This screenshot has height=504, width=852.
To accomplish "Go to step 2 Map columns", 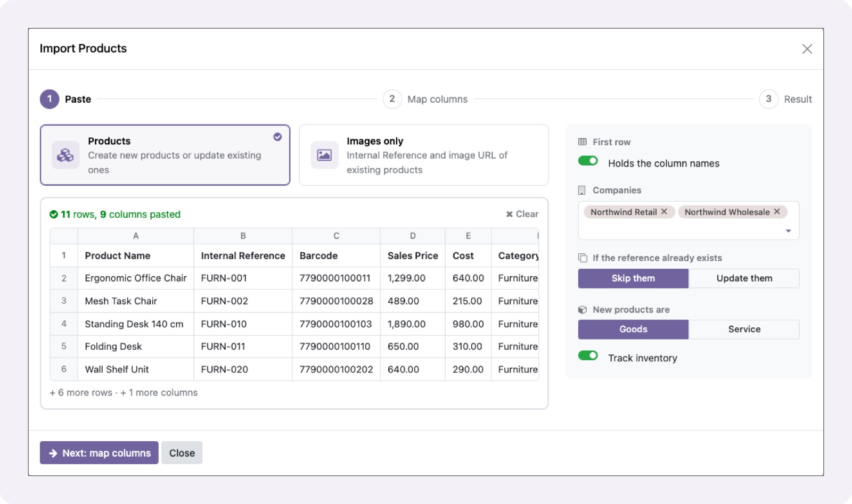I will coord(425,99).
